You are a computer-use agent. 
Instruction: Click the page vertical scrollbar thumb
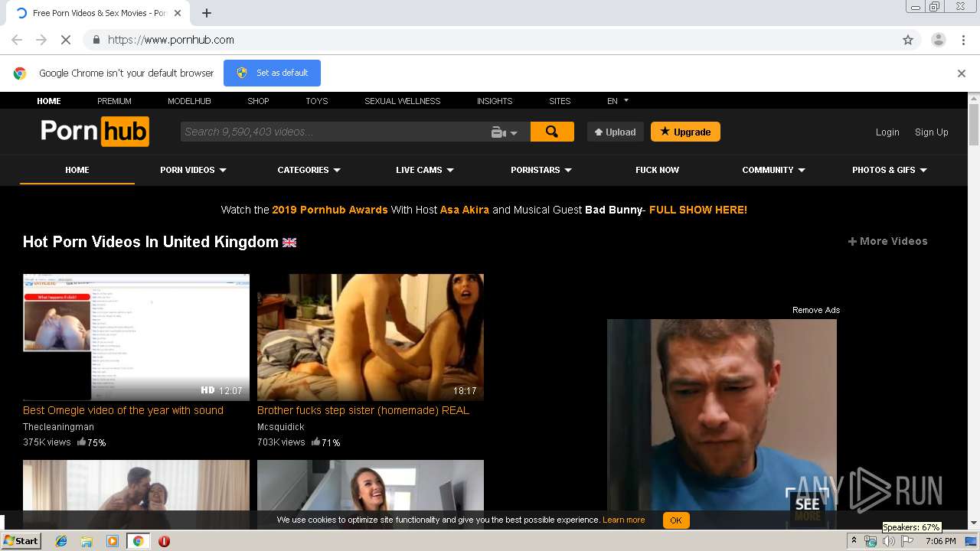click(x=974, y=125)
